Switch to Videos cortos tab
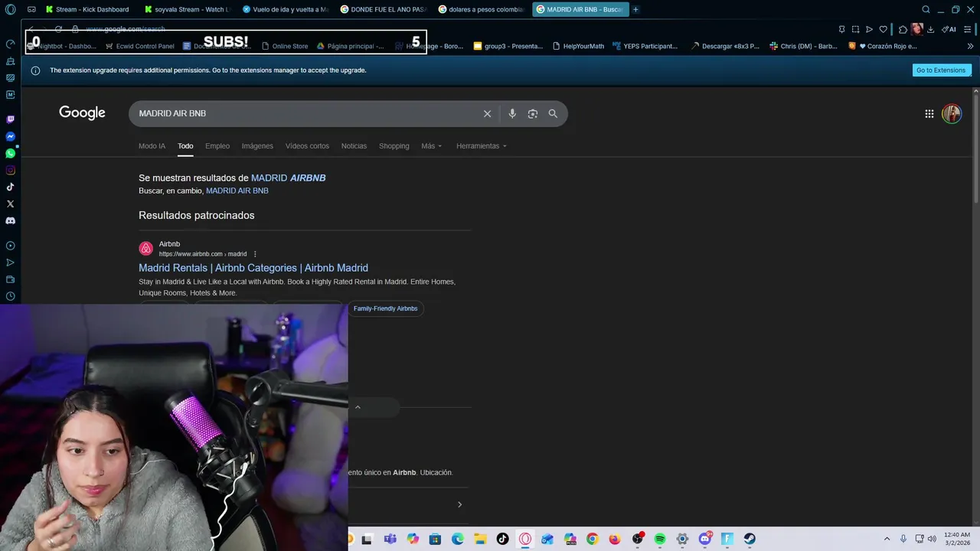Image resolution: width=980 pixels, height=551 pixels. (x=307, y=146)
